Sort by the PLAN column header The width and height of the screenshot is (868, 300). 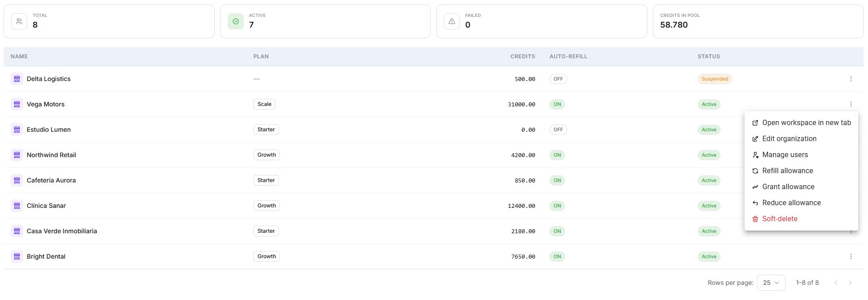tap(261, 57)
